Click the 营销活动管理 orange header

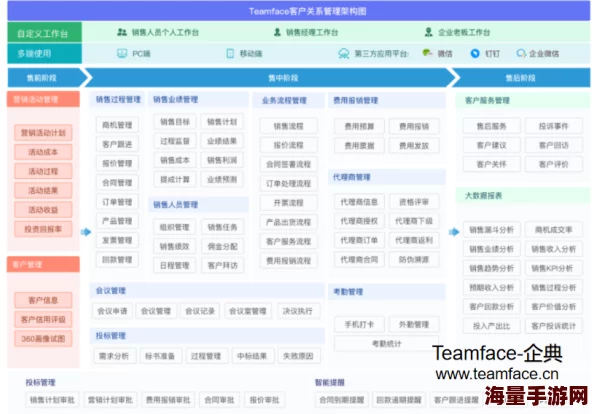43,100
